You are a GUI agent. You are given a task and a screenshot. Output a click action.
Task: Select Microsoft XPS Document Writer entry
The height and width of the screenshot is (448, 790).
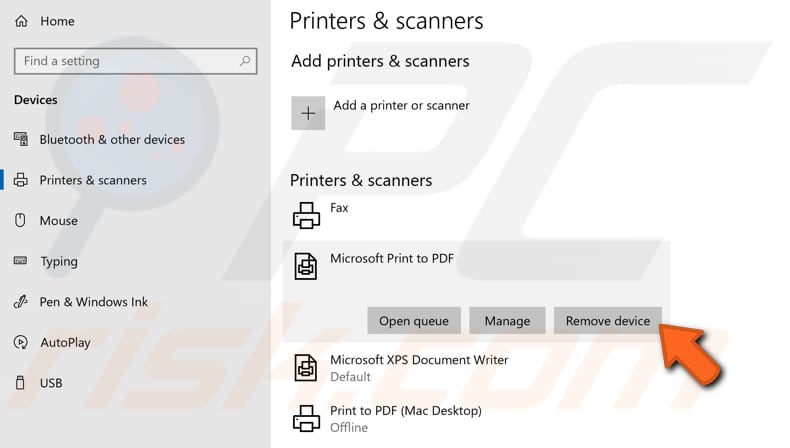tap(419, 360)
